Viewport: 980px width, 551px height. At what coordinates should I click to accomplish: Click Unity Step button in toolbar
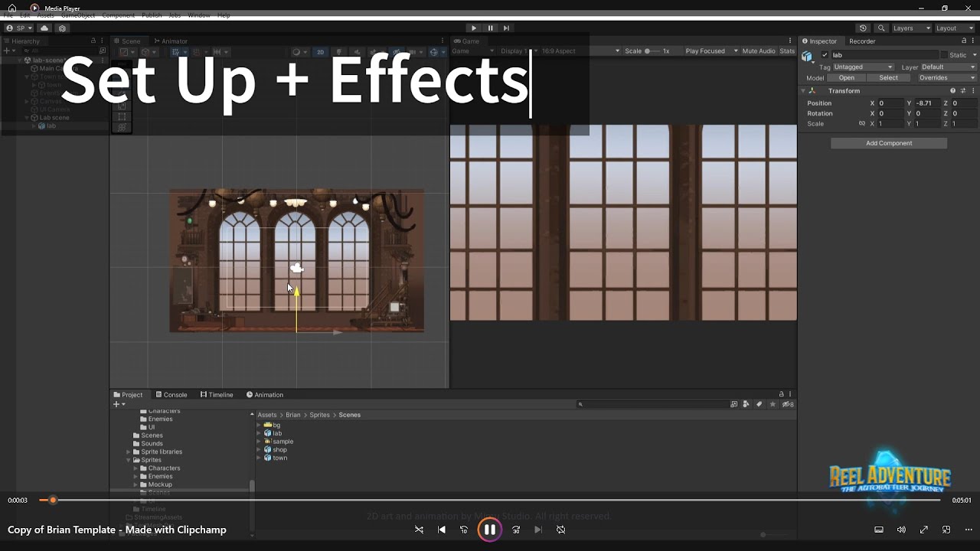tap(506, 28)
